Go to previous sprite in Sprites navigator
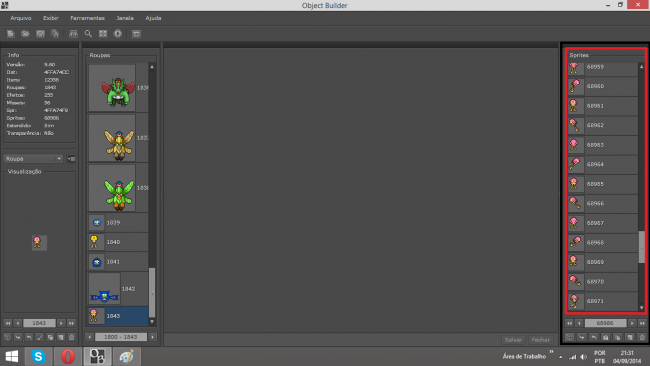Screen dimensions: 650x366 click(580, 323)
